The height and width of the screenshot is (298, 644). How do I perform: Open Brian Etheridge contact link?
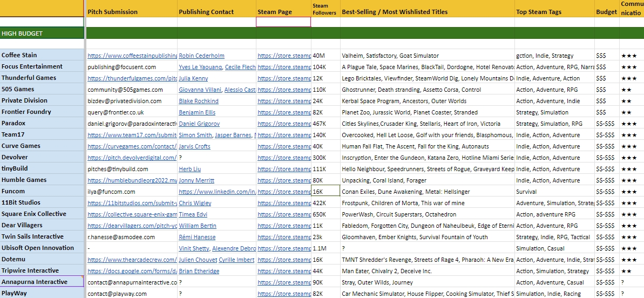pyautogui.click(x=200, y=271)
